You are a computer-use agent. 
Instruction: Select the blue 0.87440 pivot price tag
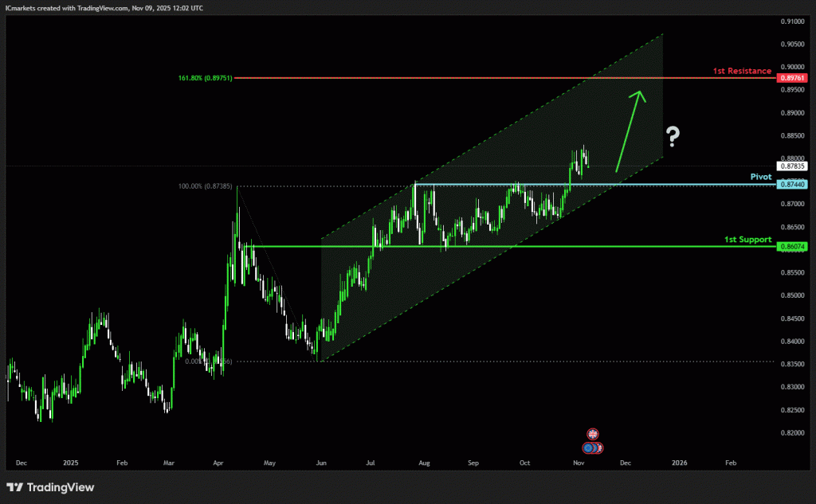(x=793, y=184)
